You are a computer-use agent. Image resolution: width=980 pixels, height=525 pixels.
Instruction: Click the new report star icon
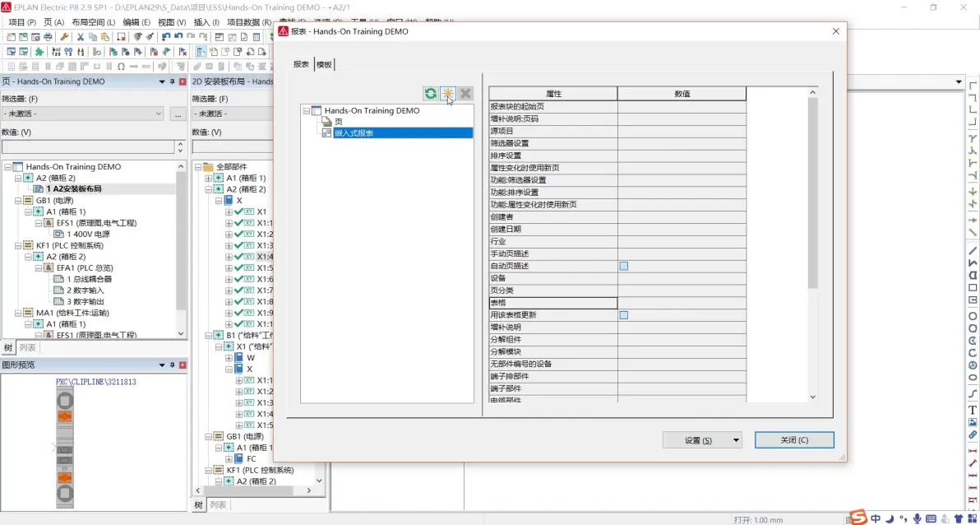point(447,94)
